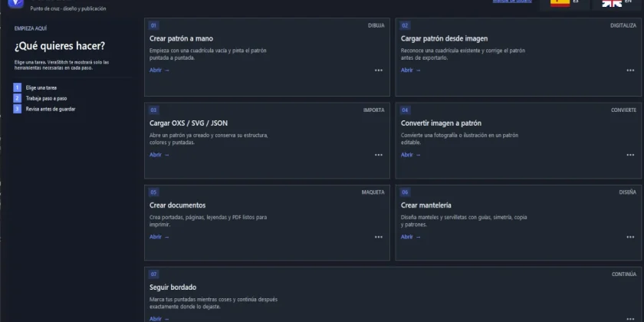Image resolution: width=644 pixels, height=322 pixels.
Task: Click the 01 number badge
Action: coord(153,25)
